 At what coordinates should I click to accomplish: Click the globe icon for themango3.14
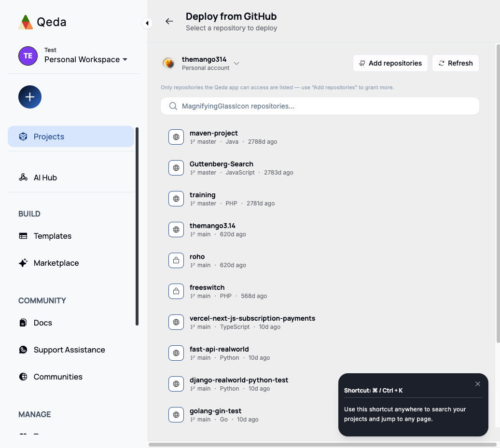click(x=176, y=230)
